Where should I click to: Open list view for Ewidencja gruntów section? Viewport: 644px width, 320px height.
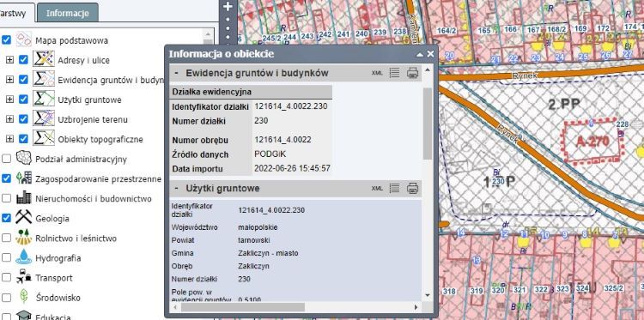click(394, 73)
